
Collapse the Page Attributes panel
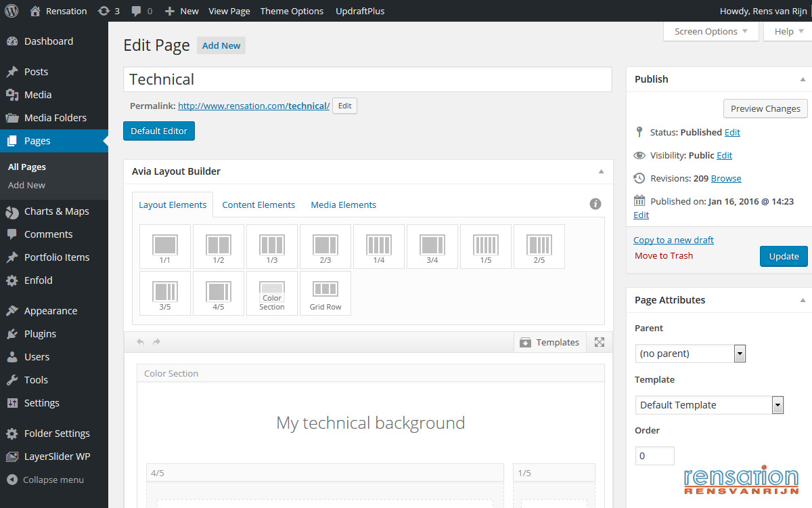point(803,300)
